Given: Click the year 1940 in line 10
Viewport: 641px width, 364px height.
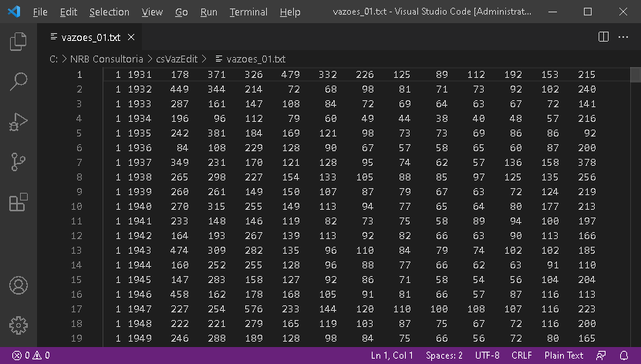Looking at the screenshot, I should tap(140, 207).
